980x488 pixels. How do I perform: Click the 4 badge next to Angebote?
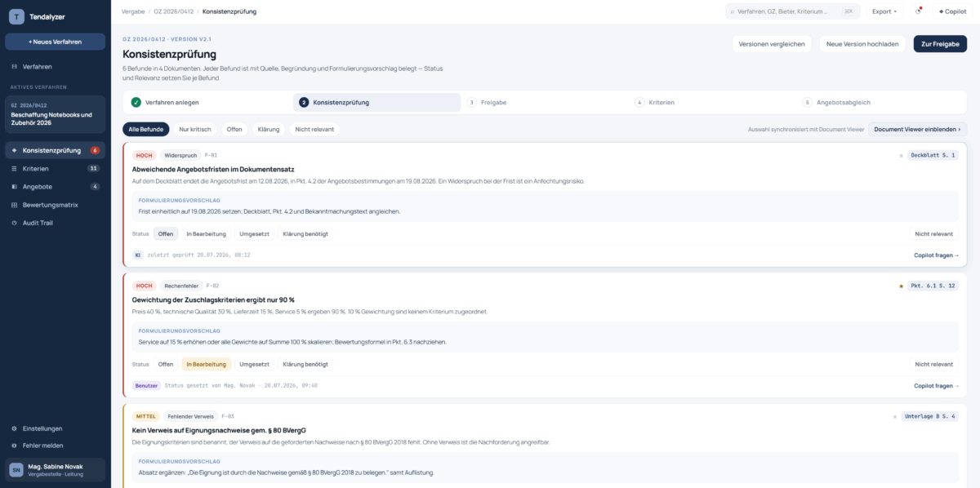[95, 186]
